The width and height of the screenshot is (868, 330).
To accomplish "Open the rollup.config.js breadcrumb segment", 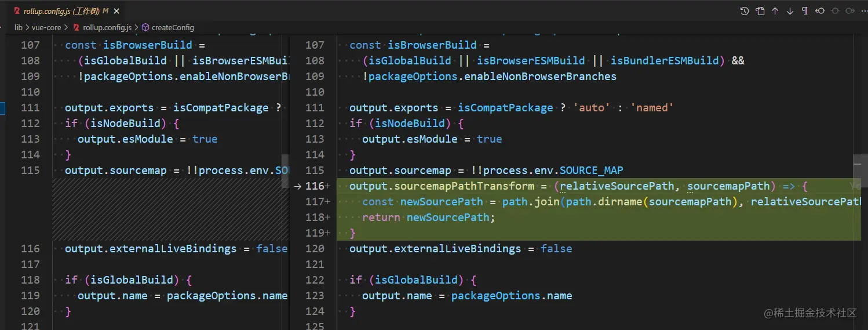I will coord(107,27).
